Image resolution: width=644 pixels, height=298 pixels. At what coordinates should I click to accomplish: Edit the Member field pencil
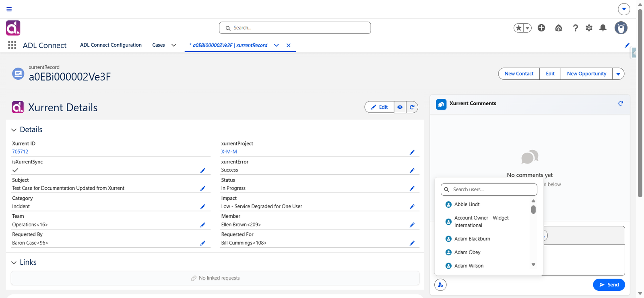tap(412, 225)
